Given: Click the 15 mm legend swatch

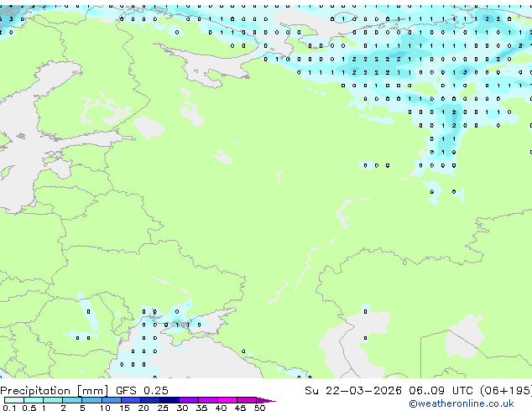Looking at the screenshot, I should tap(131, 400).
